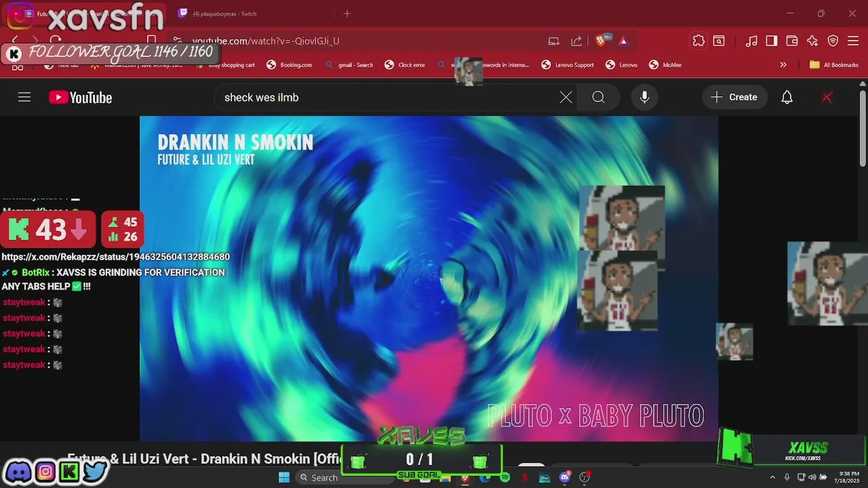Click the system tray microphone icon
Screen dimensions: 868x488
coord(787,477)
